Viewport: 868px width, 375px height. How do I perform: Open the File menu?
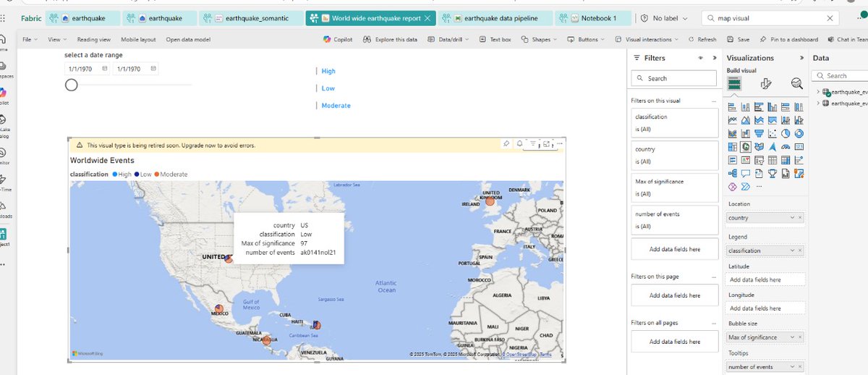[x=28, y=40]
